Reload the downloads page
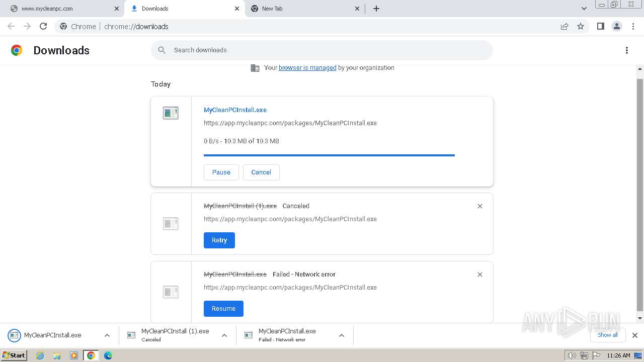Viewport: 644px width, 362px height. coord(43,27)
